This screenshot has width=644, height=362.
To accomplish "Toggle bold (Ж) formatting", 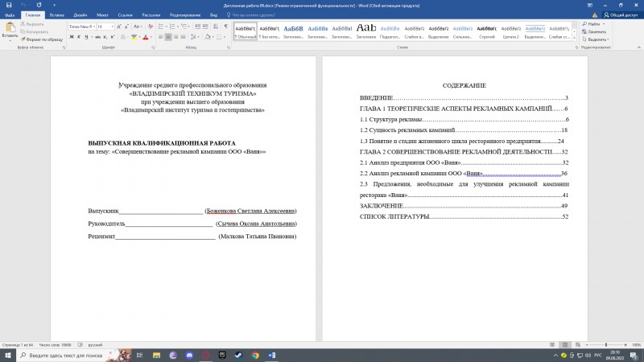I will [72, 37].
